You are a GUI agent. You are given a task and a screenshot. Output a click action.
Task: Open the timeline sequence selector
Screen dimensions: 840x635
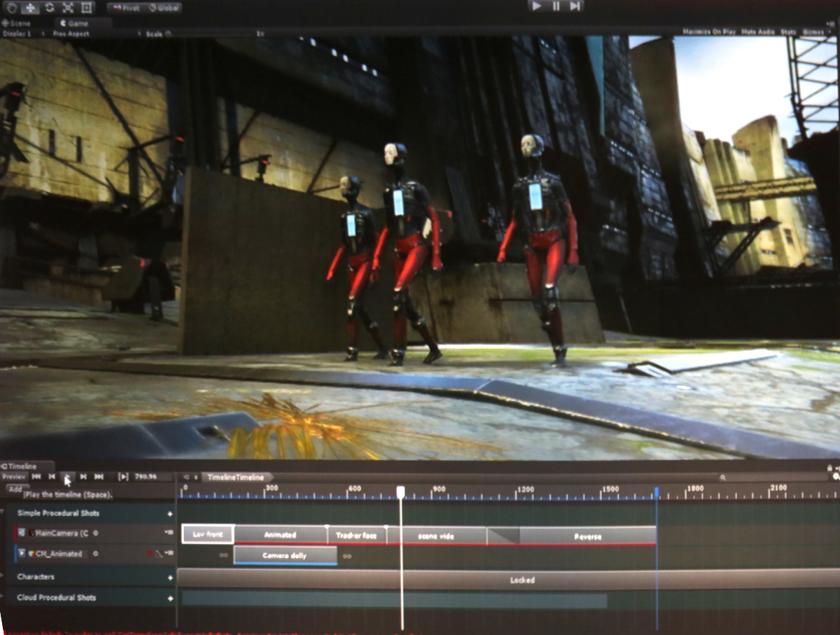[x=196, y=477]
